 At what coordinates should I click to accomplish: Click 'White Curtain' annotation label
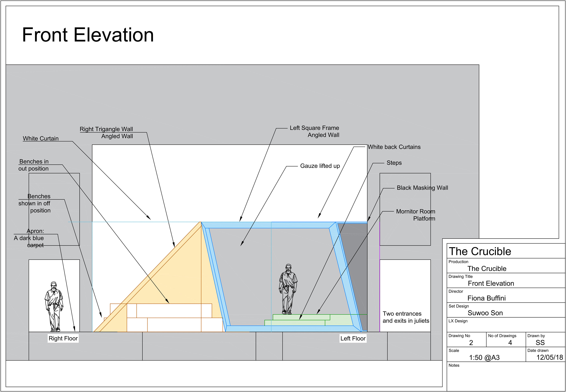pyautogui.click(x=41, y=139)
